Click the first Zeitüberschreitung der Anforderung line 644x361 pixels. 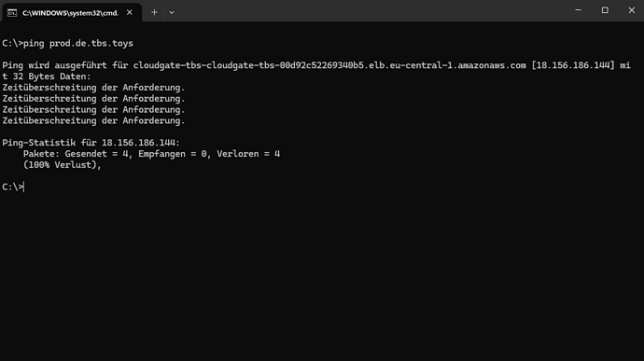coord(93,88)
